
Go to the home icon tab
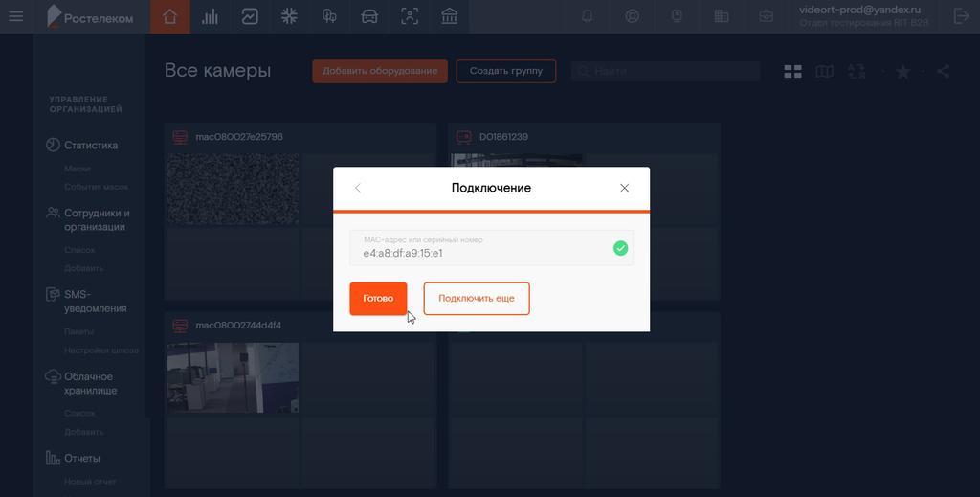click(x=170, y=17)
